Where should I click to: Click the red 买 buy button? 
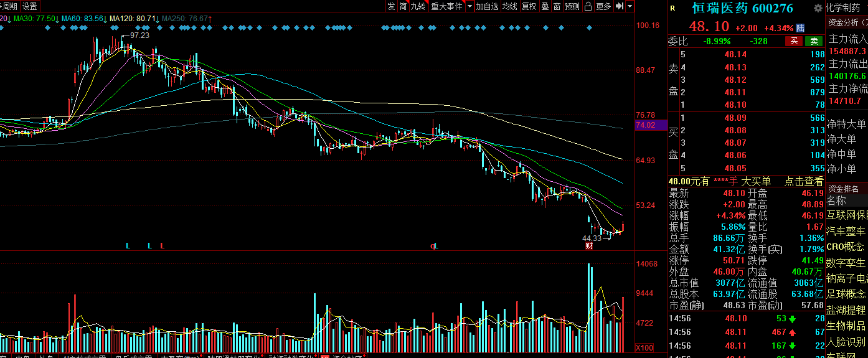pos(793,41)
